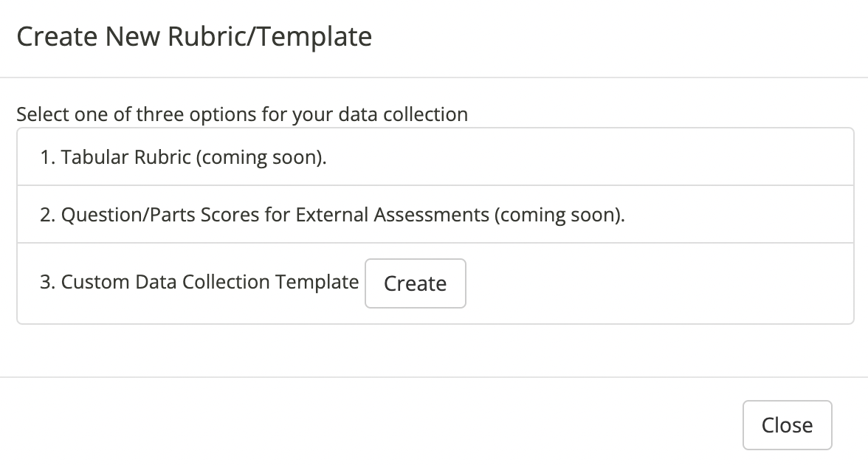
Task: Click the 'Select one of three options' instruction
Action: point(242,114)
